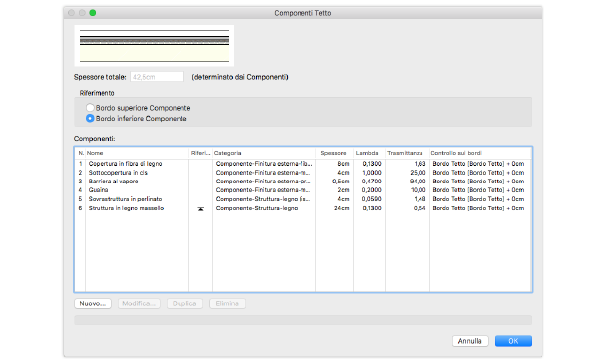Screen dimensions: 602x364
Task: Click category cell Componente-Struttura-legno in row 6
Action: click(x=257, y=208)
